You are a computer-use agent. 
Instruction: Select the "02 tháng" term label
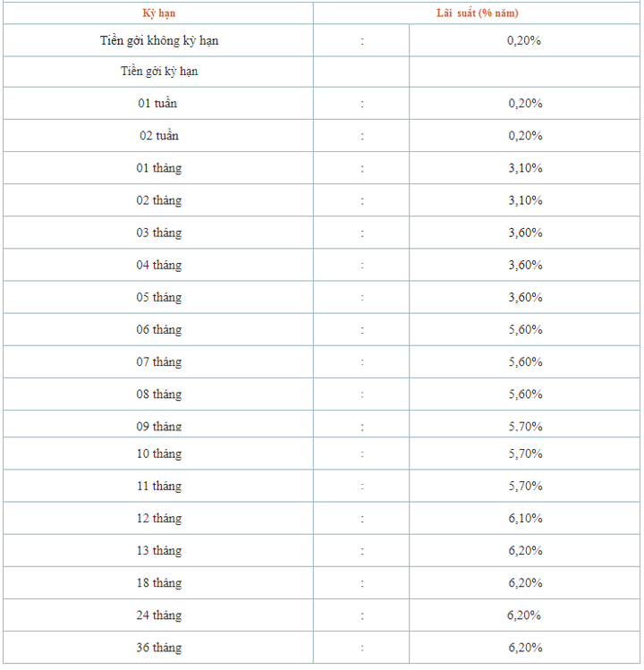click(x=159, y=201)
